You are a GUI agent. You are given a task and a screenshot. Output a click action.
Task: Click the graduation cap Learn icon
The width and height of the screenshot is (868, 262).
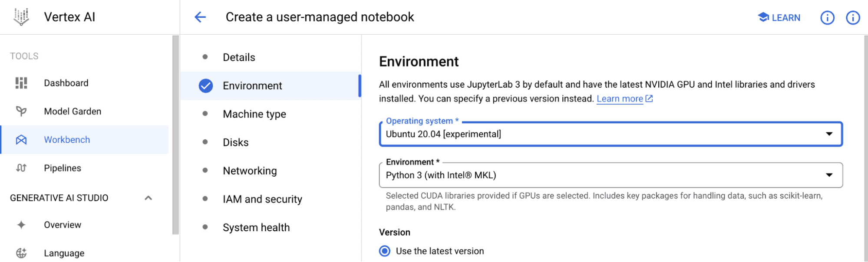pyautogui.click(x=763, y=17)
